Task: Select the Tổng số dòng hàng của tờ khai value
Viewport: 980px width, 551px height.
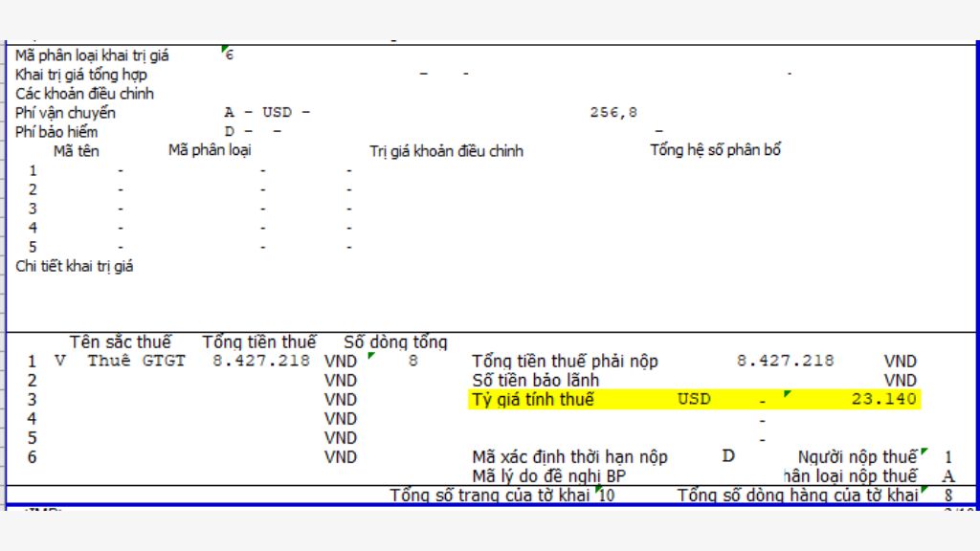Action: (x=948, y=496)
